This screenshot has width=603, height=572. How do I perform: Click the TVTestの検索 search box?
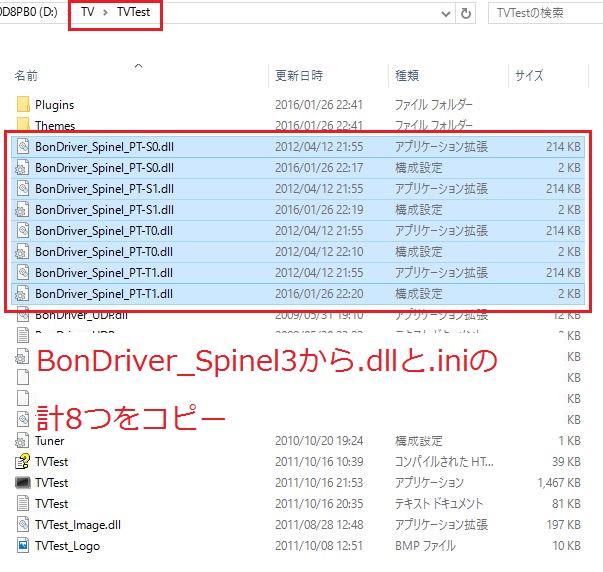[x=545, y=13]
